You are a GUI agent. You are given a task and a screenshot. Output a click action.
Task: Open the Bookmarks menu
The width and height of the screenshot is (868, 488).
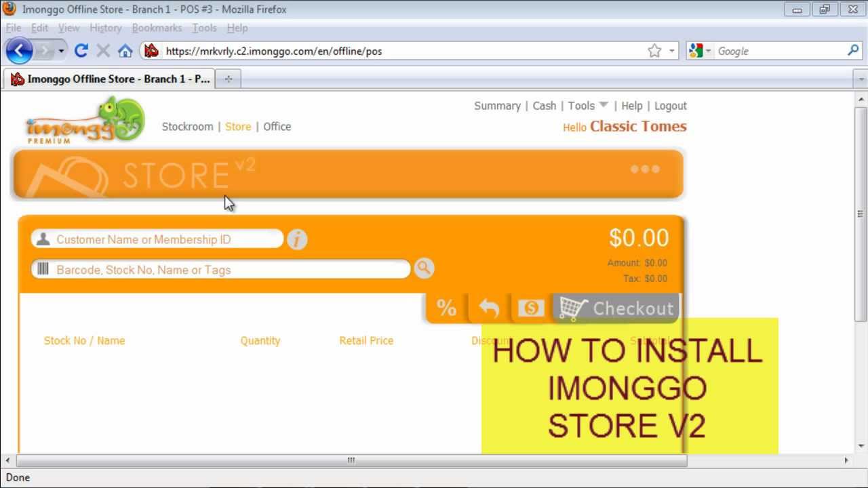[157, 28]
